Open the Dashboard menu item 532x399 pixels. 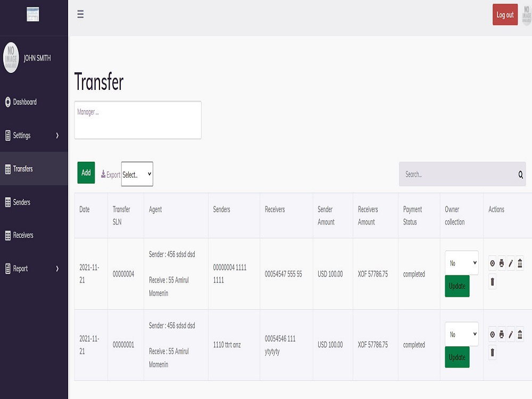(34, 102)
